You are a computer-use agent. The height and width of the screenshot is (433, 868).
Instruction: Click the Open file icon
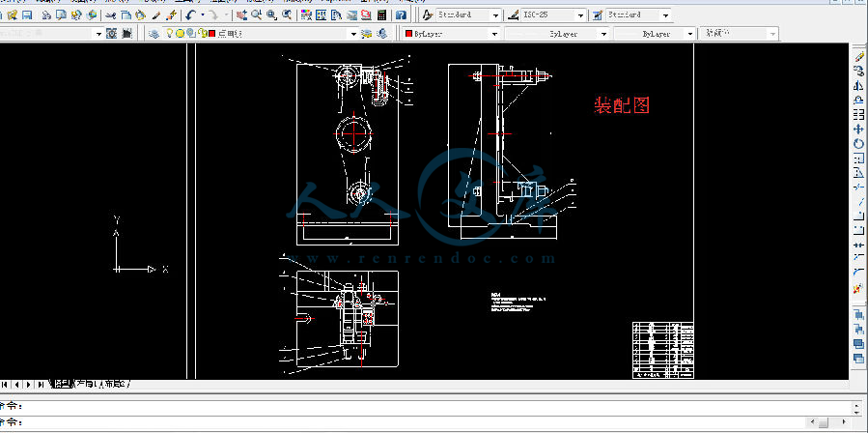click(13, 14)
